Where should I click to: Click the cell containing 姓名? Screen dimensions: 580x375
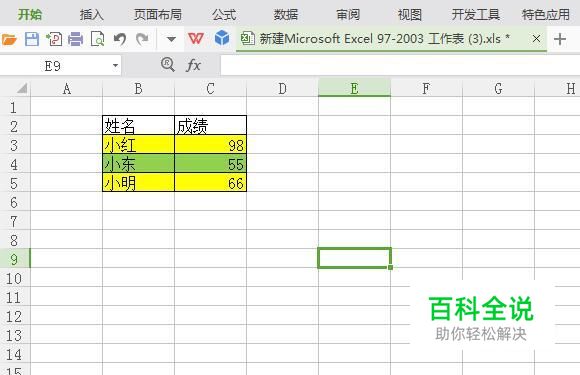click(138, 126)
